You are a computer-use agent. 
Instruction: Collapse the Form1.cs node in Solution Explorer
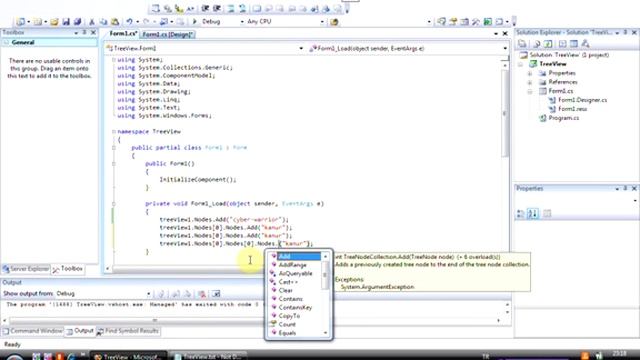[530, 91]
